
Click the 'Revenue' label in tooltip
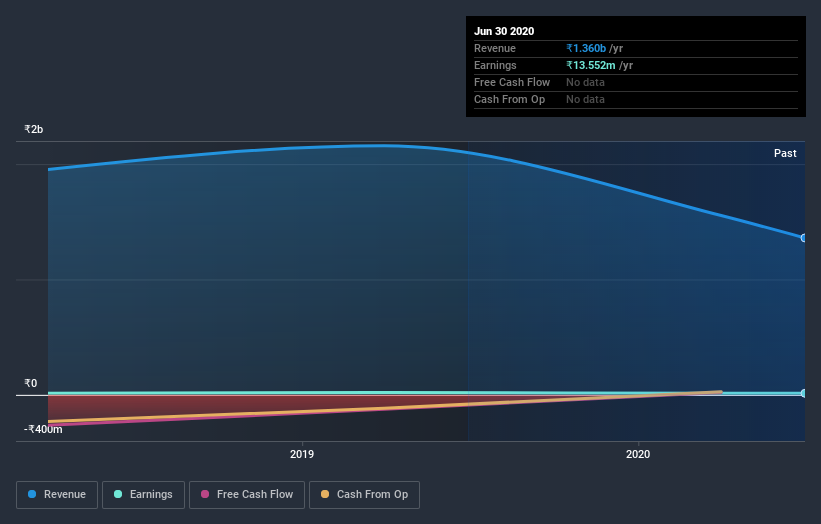495,48
